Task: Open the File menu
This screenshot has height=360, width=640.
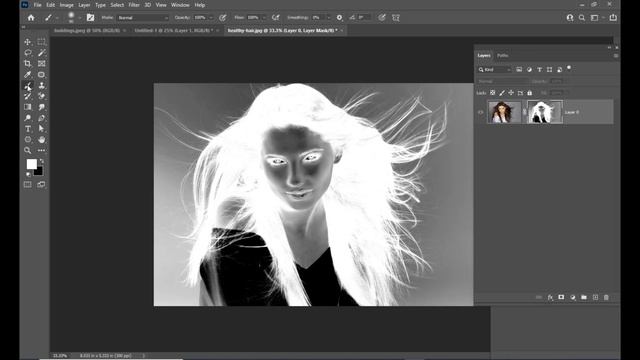Action: point(38,5)
